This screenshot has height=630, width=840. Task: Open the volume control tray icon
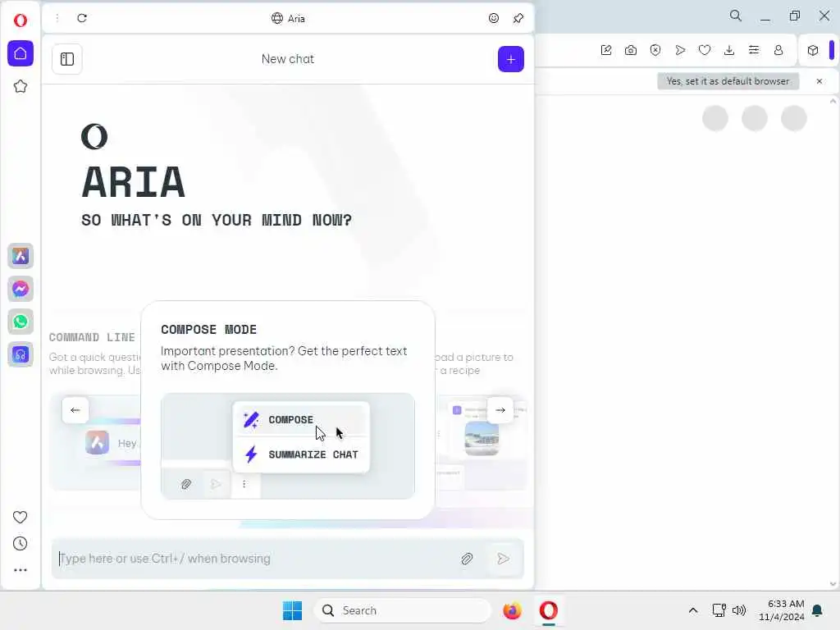click(739, 610)
